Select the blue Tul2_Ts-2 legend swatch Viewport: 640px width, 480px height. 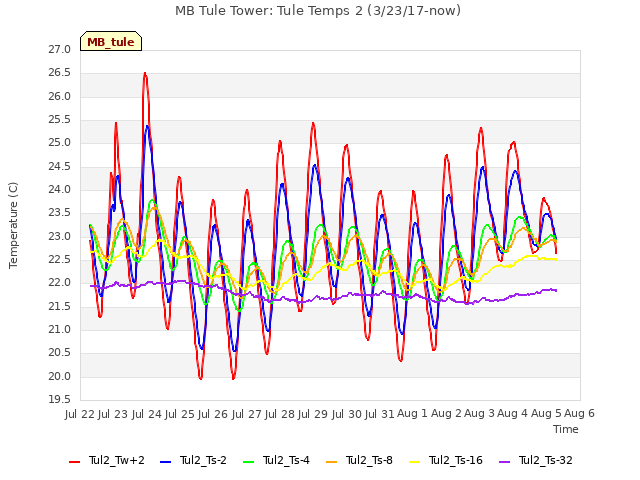(165, 461)
